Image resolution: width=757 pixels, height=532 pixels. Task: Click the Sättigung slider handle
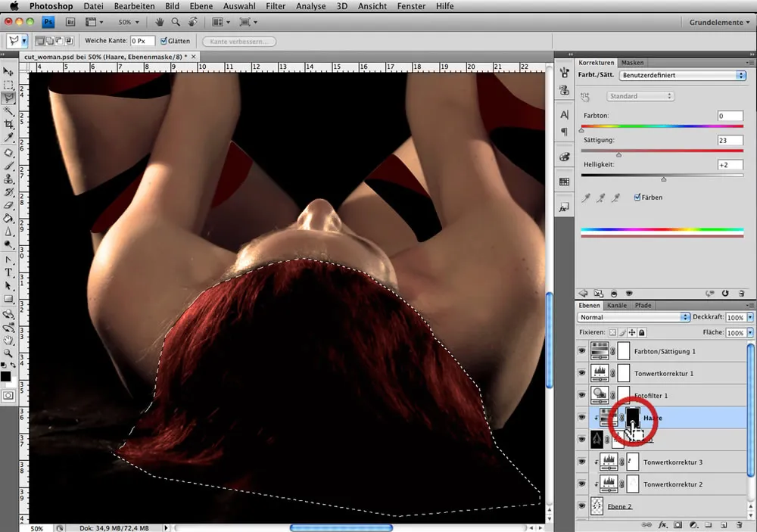pos(619,154)
